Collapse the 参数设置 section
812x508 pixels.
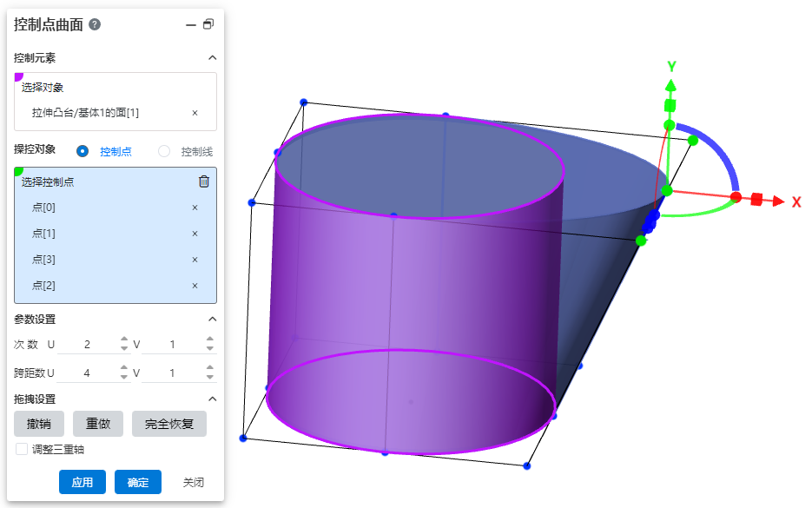[x=212, y=319]
